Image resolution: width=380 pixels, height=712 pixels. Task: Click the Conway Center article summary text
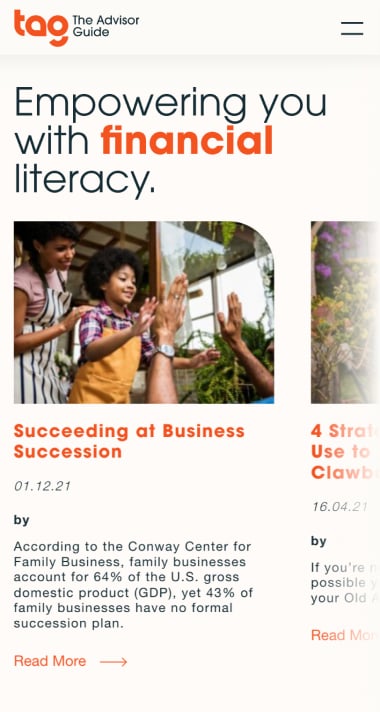pos(133,585)
